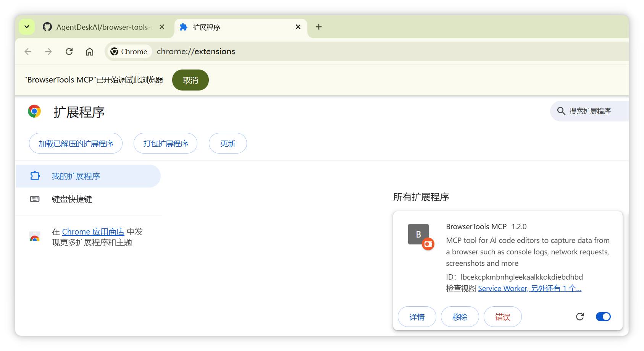
Task: Open the Chrome 应用商店 link
Action: click(x=93, y=232)
